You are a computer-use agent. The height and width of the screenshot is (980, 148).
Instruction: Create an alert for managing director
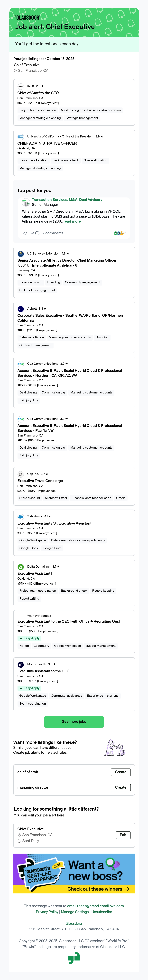coord(120,787)
